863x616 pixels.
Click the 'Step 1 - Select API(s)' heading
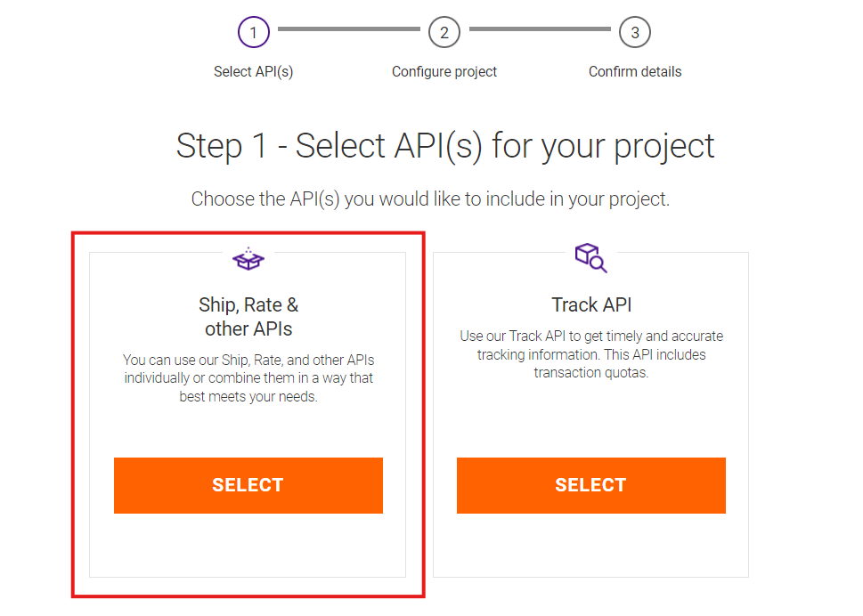coord(445,146)
